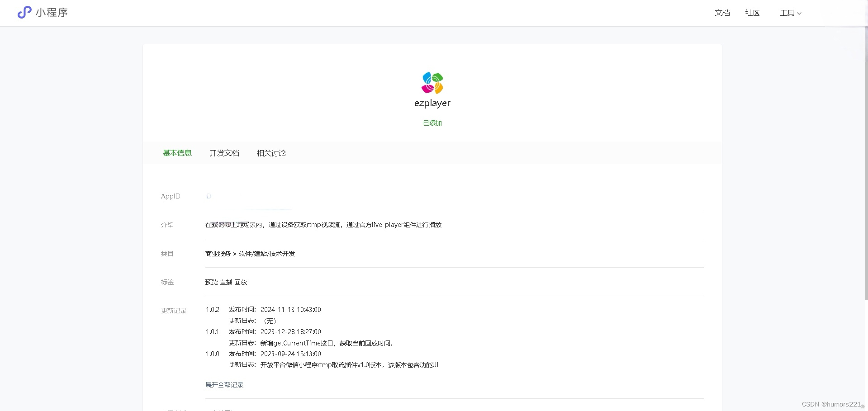This screenshot has height=411, width=868.
Task: Click the 标签 label
Action: click(167, 282)
